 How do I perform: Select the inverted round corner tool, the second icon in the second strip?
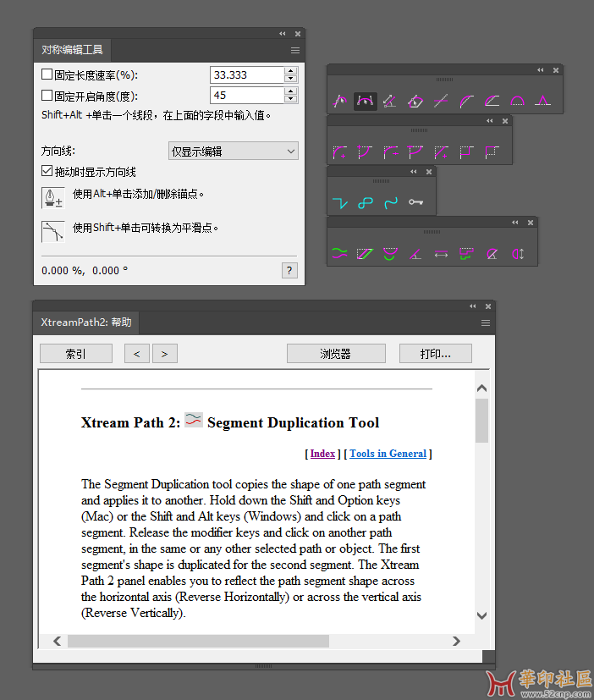click(365, 152)
